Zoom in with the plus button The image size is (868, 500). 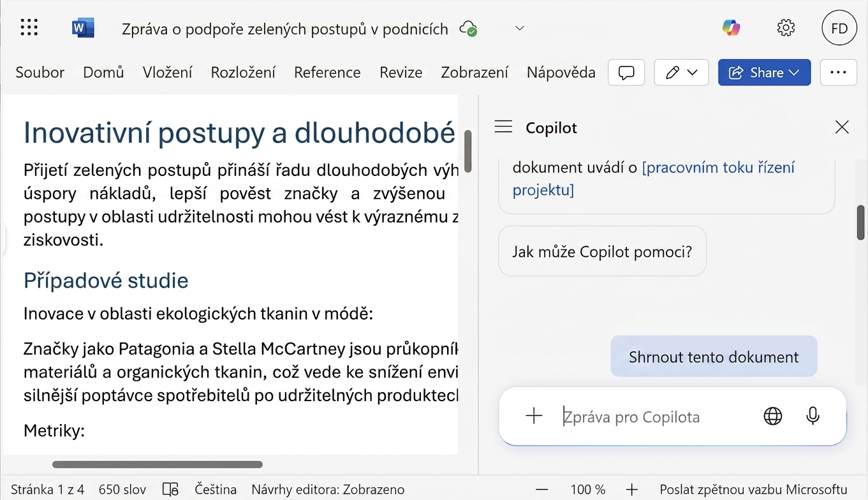coord(631,489)
